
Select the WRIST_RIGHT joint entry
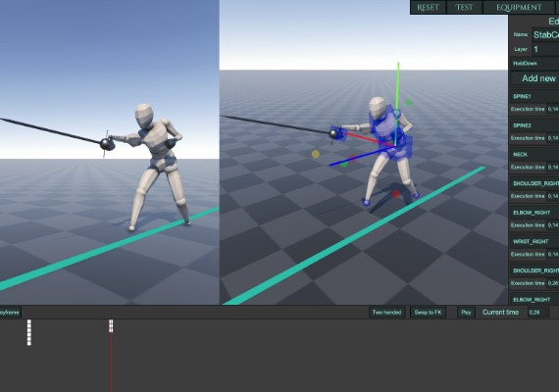point(534,242)
